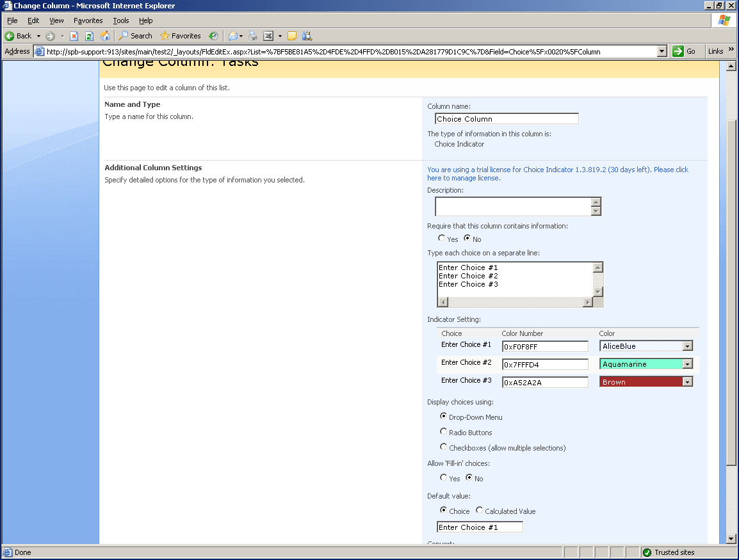
Task: Open the View menu
Action: pyautogui.click(x=56, y=20)
